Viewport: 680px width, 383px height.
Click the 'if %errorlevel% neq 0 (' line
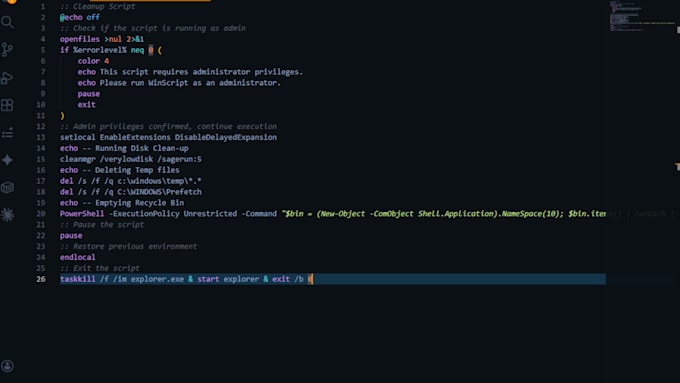pos(111,50)
